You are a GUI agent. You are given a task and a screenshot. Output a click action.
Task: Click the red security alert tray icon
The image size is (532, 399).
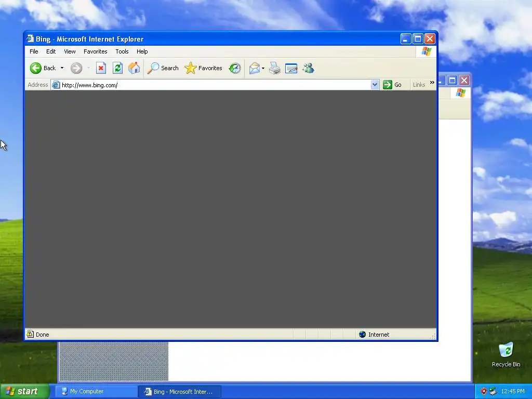coord(484,391)
